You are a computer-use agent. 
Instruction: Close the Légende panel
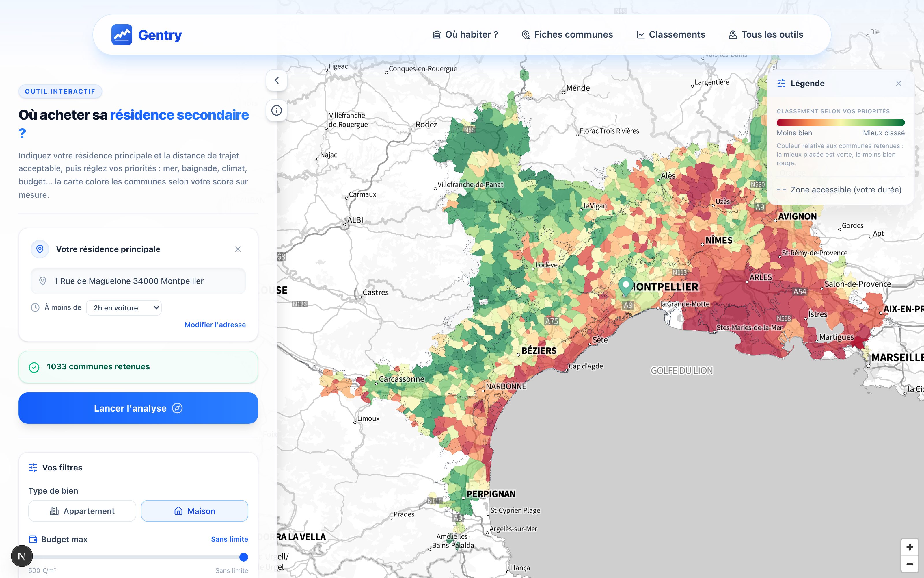[x=898, y=83]
